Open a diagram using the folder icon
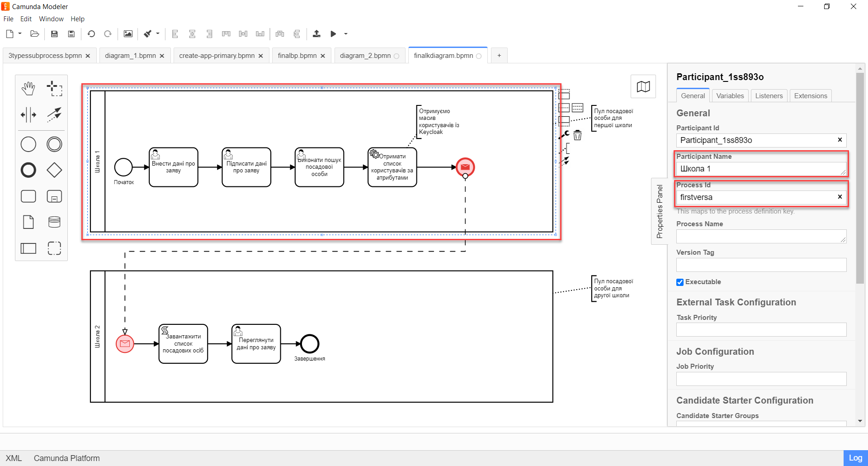 (35, 34)
